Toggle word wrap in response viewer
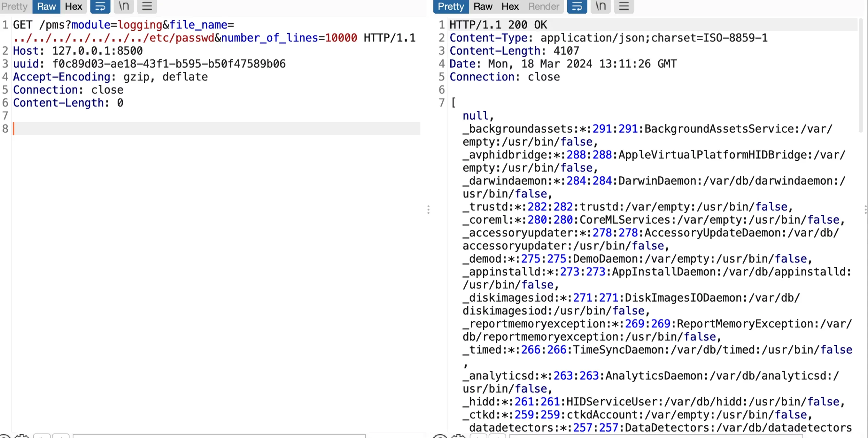Screen dimensions: 868x438 coord(577,6)
